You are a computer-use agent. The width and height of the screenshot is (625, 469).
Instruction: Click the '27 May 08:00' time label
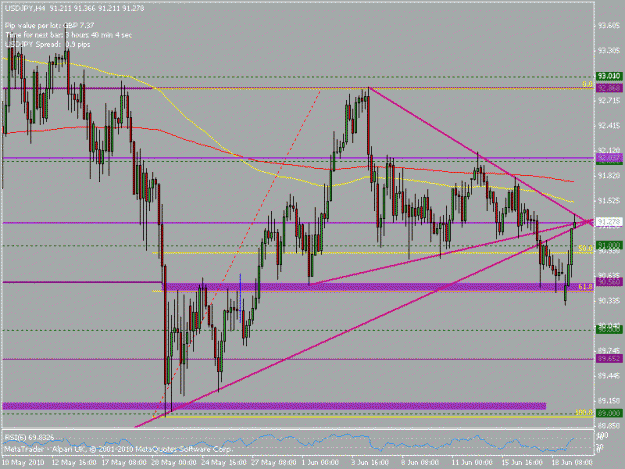tap(274, 462)
